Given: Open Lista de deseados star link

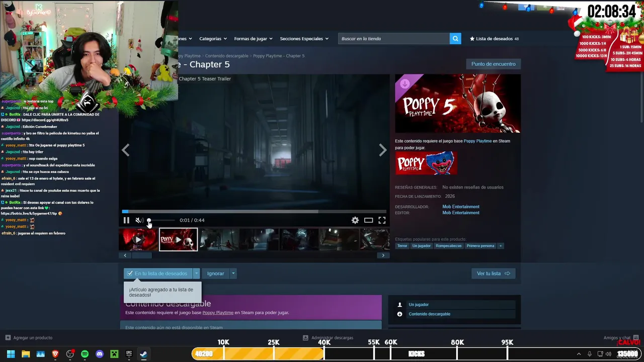Looking at the screenshot, I should (494, 39).
